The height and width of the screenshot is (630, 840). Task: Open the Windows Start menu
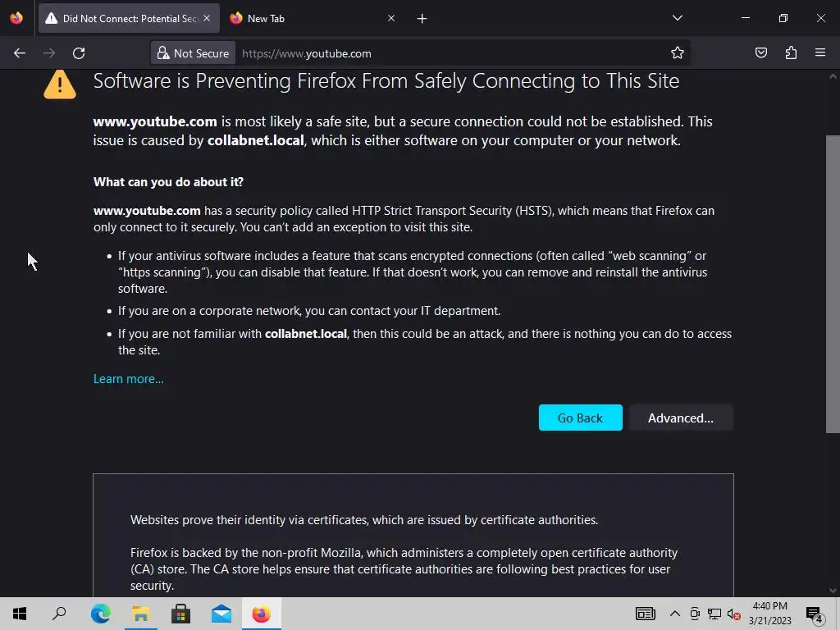(x=20, y=614)
